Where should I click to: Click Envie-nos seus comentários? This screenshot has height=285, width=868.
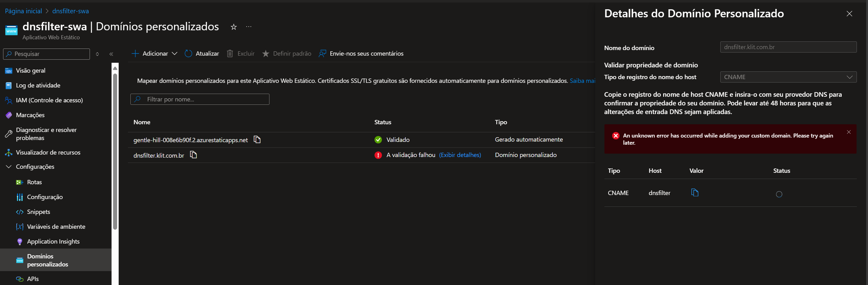[361, 53]
